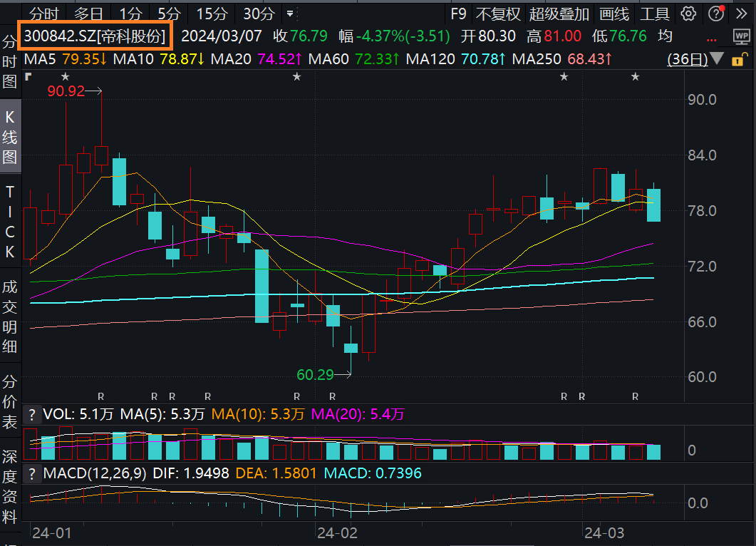The width and height of the screenshot is (756, 546).
Task: Click the closing price 收76.79
Action: 300,36
